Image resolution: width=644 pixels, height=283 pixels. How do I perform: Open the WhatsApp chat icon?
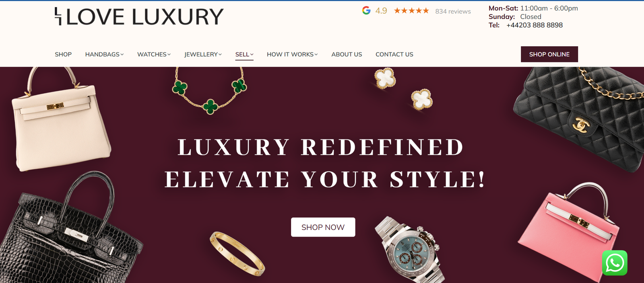[615, 263]
